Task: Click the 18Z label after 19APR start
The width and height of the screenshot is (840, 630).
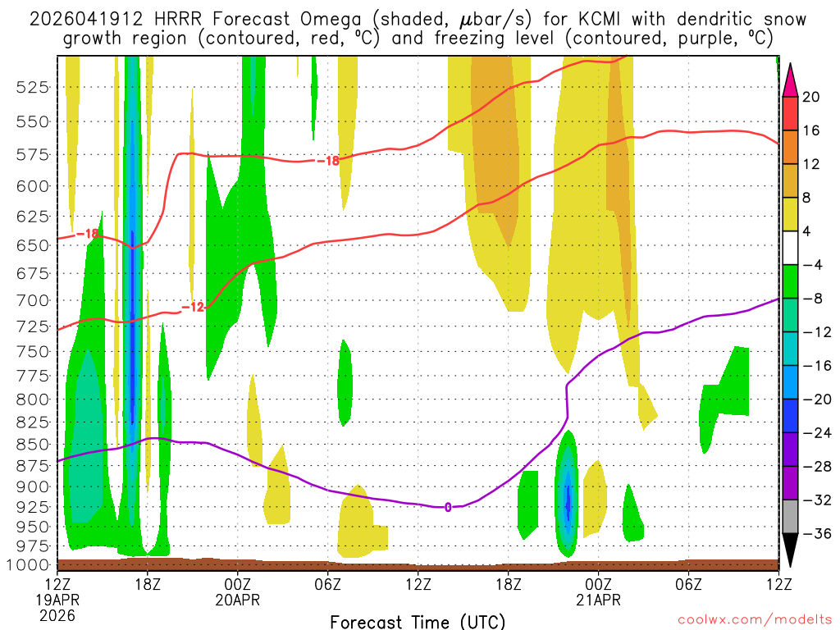Action: [x=148, y=584]
